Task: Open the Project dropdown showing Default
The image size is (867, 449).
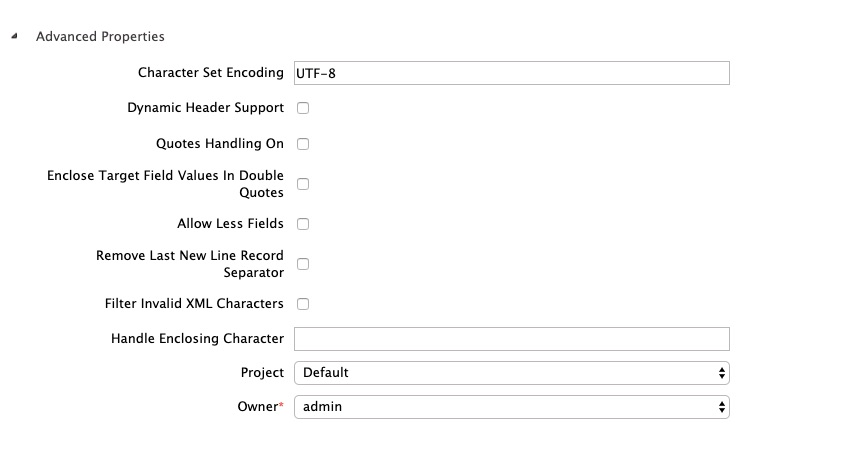Action: [511, 373]
